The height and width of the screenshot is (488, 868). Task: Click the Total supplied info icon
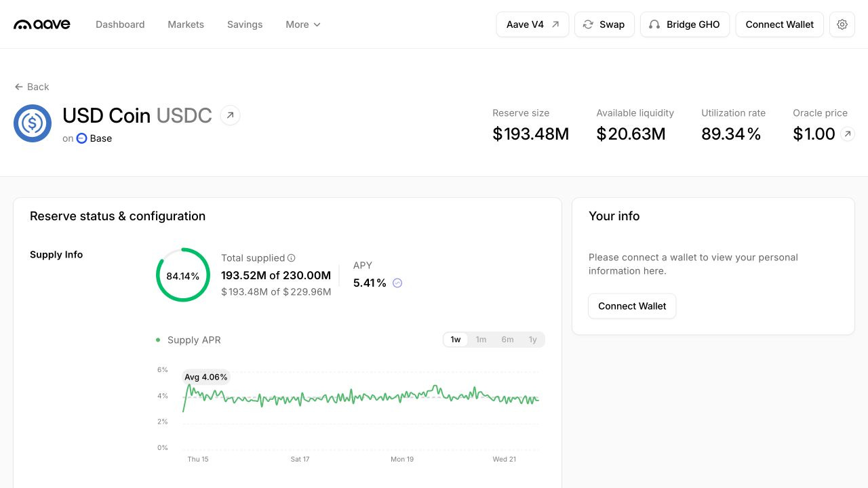(x=292, y=258)
